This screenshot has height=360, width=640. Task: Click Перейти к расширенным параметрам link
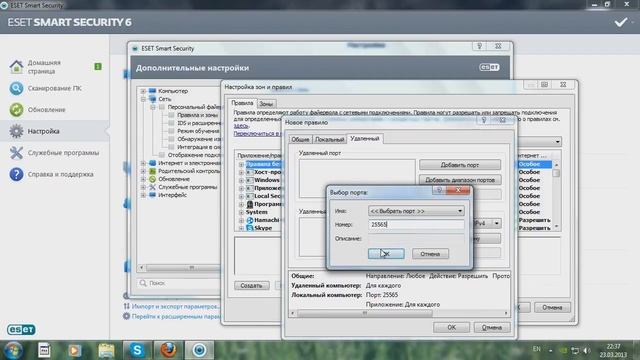(x=176, y=316)
